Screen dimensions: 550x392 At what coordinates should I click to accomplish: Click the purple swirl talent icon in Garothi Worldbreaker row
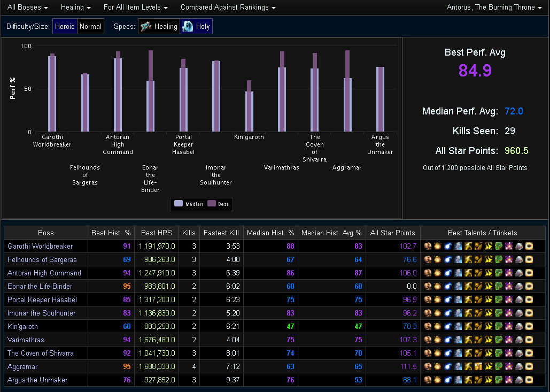tap(509, 247)
